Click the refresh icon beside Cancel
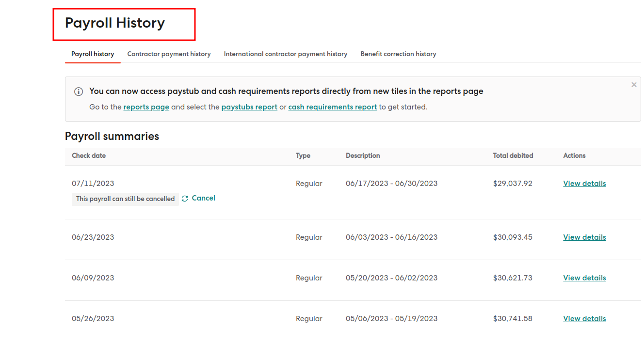This screenshot has width=644, height=340. click(x=185, y=199)
